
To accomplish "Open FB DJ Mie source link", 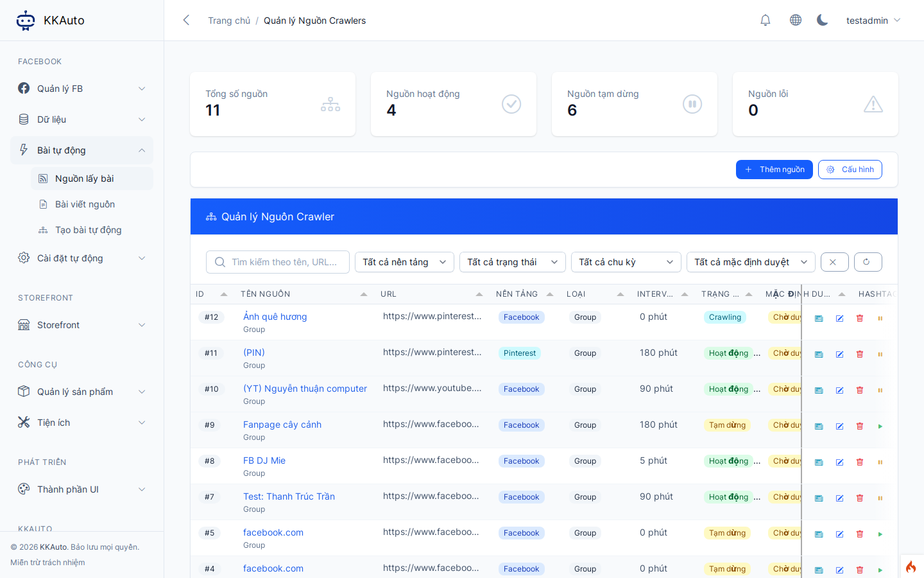I will (x=264, y=460).
